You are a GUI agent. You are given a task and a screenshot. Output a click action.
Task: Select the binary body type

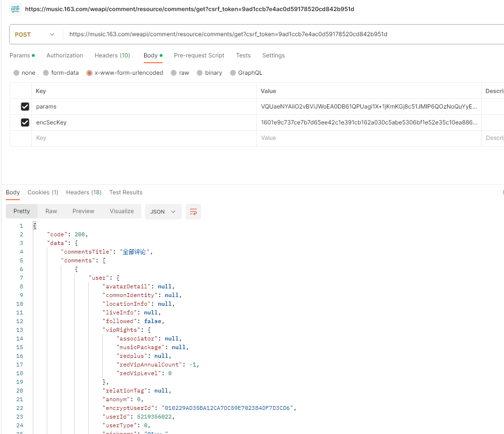point(209,73)
